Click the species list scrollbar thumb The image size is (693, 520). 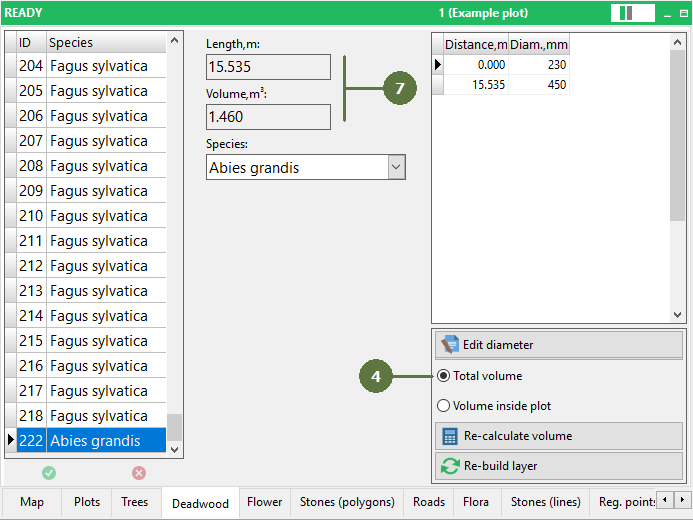click(x=175, y=427)
